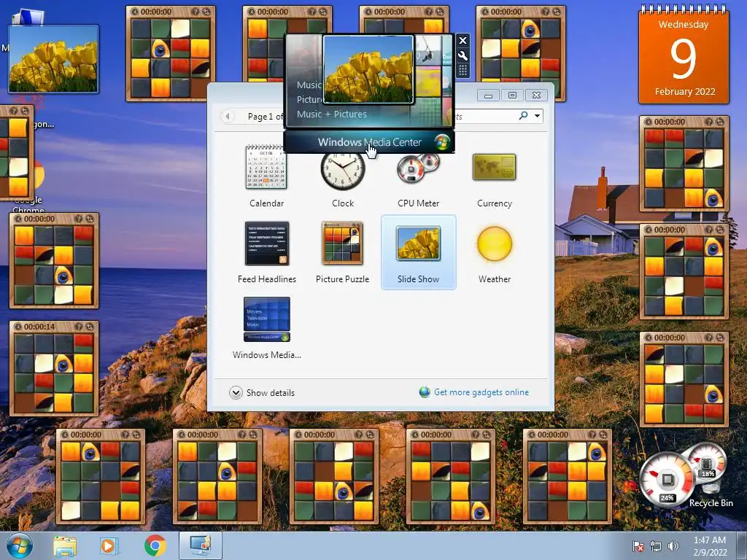
Task: Close the Windows Media Center gadget
Action: 462,41
